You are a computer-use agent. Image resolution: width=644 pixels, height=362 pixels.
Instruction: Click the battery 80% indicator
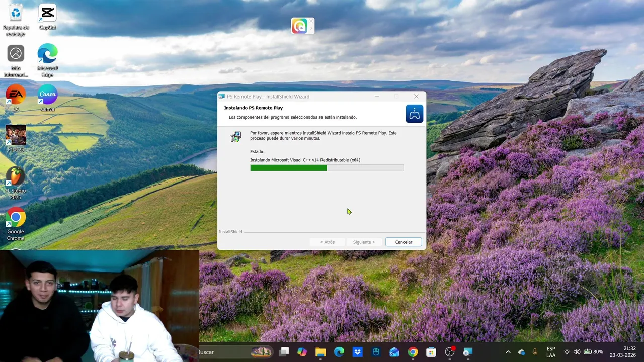593,352
